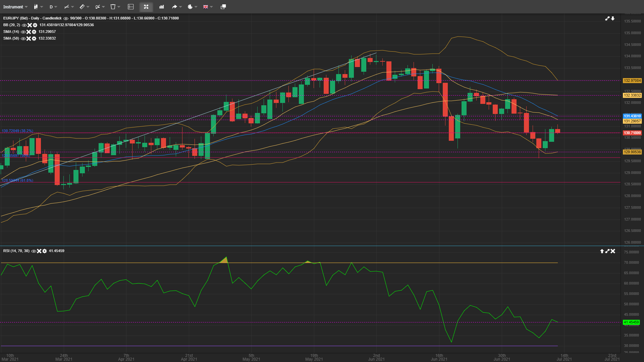Open settings for SMA (14) indicator
Viewport: 644px width, 362px height.
pyautogui.click(x=34, y=32)
